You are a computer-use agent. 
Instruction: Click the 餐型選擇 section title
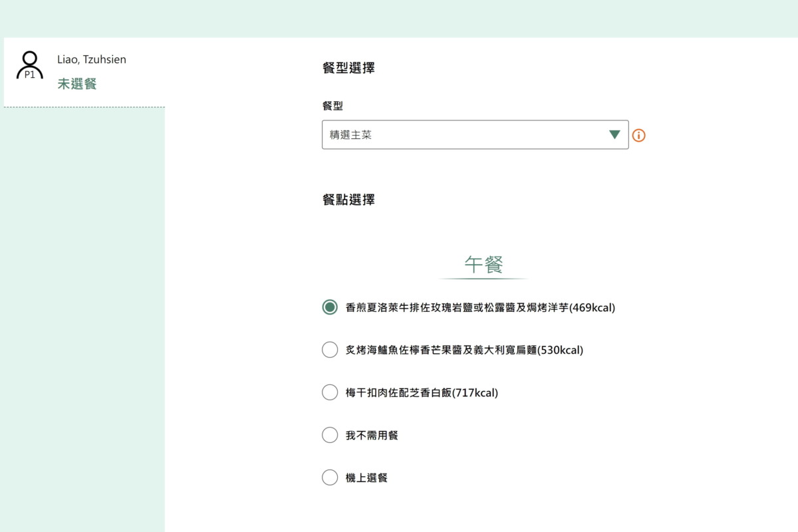348,67
